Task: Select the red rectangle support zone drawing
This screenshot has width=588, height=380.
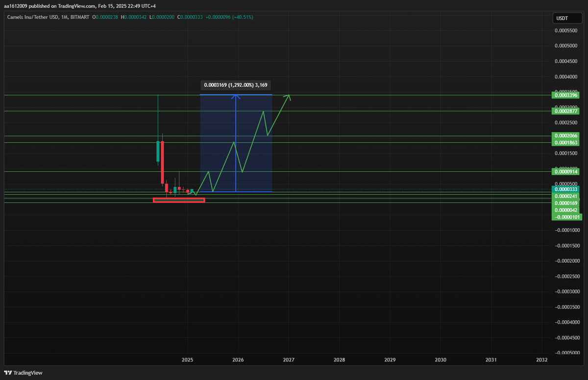Action: (x=179, y=200)
